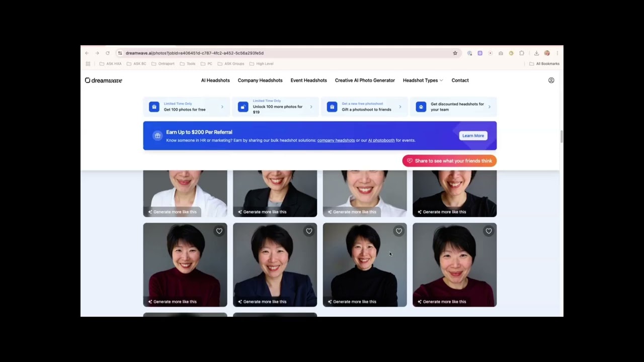The image size is (644, 362).
Task: Generate more like the black turtleneck headshot
Action: click(352, 302)
